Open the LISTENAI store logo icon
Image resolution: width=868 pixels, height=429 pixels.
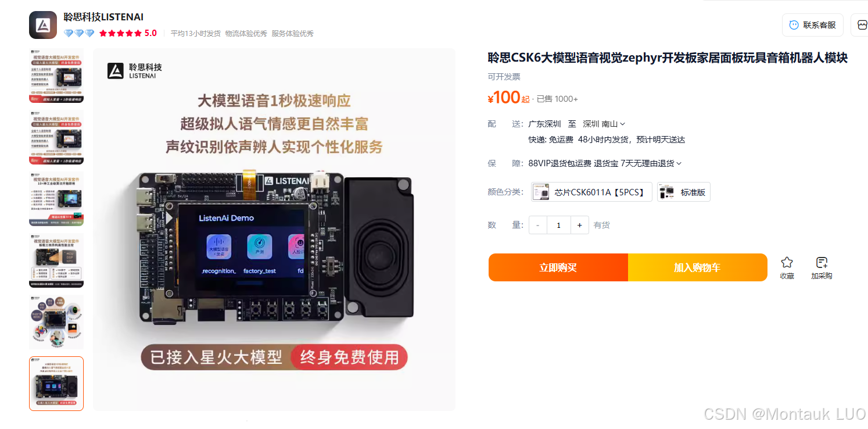click(x=43, y=25)
